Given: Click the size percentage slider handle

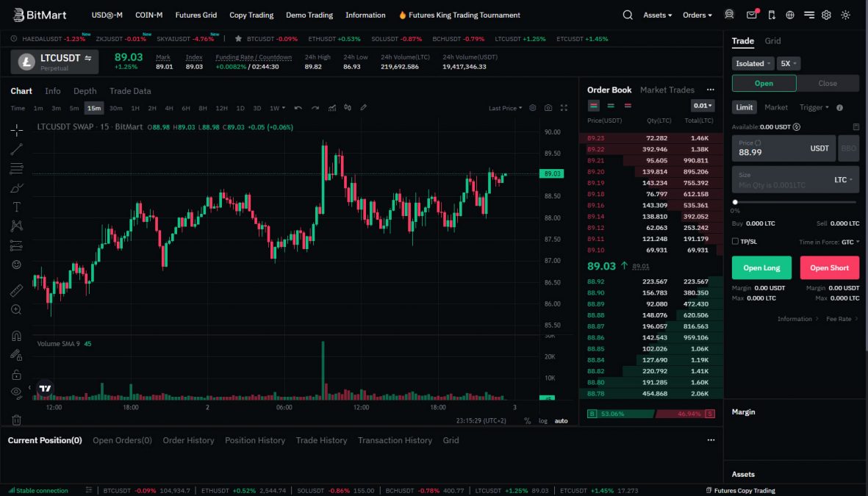Looking at the screenshot, I should pos(735,203).
